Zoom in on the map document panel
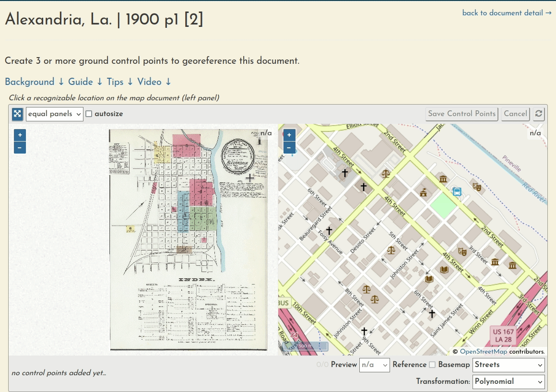Viewport: 556px width, 392px height. (20, 135)
